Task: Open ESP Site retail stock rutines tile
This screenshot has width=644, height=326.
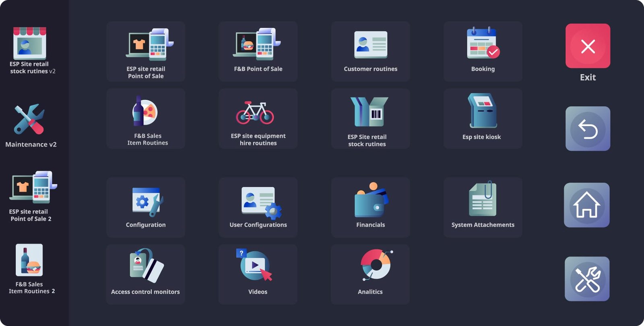Action: click(370, 118)
